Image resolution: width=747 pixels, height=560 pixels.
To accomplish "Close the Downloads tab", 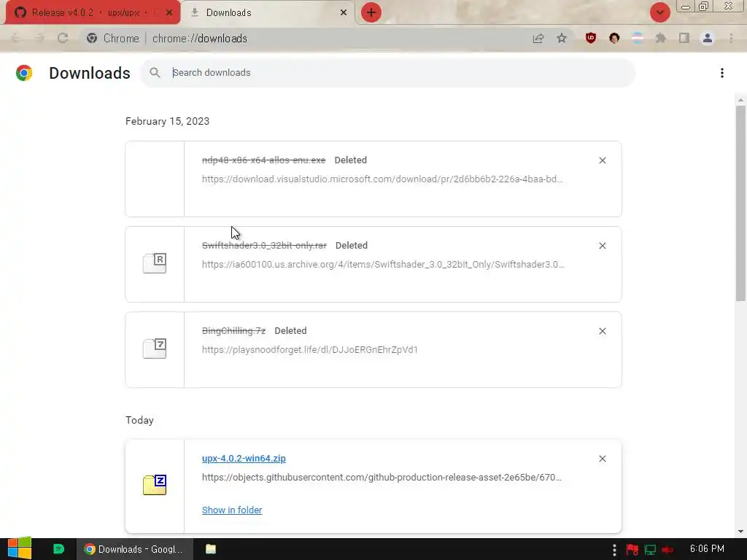I will (344, 13).
